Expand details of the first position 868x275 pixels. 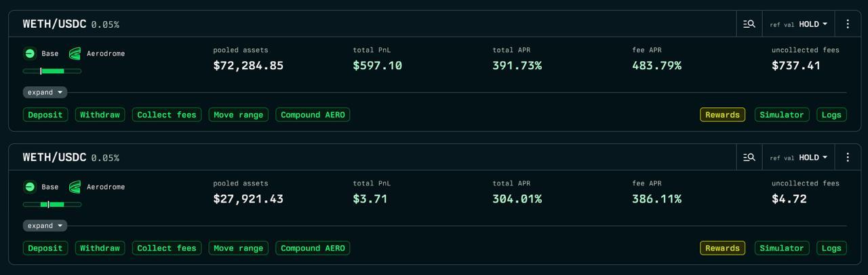point(45,92)
